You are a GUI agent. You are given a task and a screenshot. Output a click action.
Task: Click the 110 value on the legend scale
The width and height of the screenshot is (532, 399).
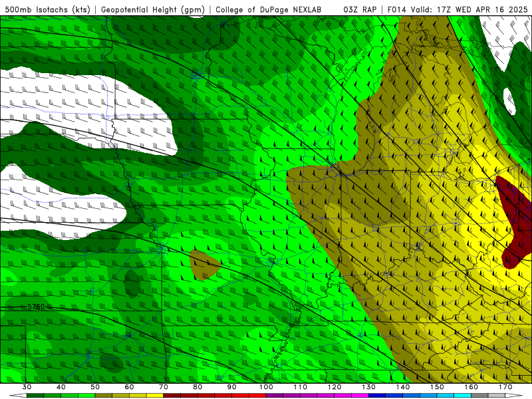pyautogui.click(x=301, y=387)
